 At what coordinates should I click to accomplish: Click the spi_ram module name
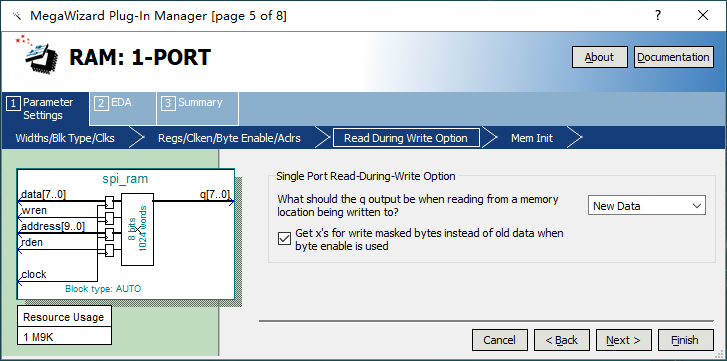pyautogui.click(x=125, y=179)
